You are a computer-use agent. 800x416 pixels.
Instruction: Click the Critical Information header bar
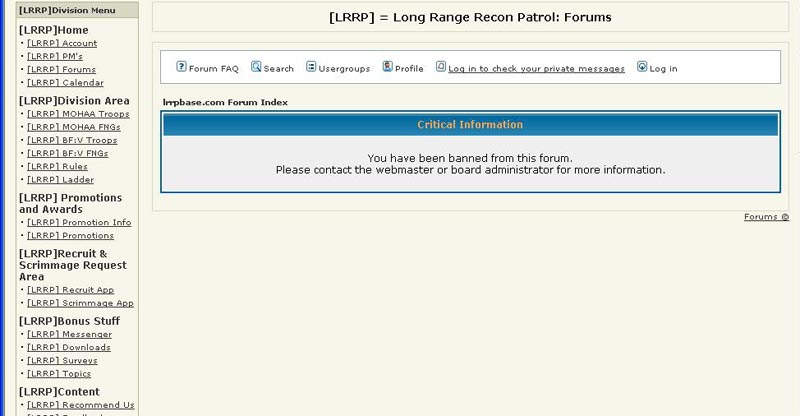470,125
